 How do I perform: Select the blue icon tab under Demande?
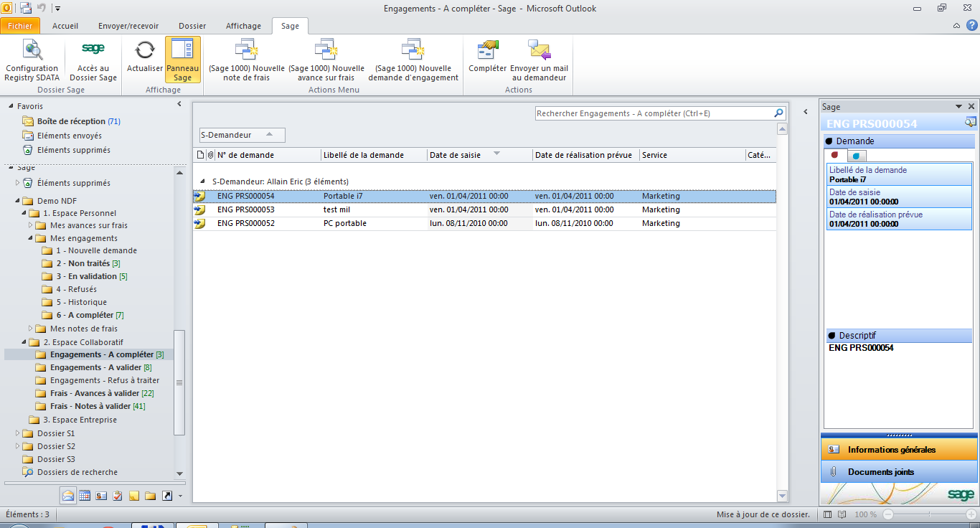click(x=857, y=155)
